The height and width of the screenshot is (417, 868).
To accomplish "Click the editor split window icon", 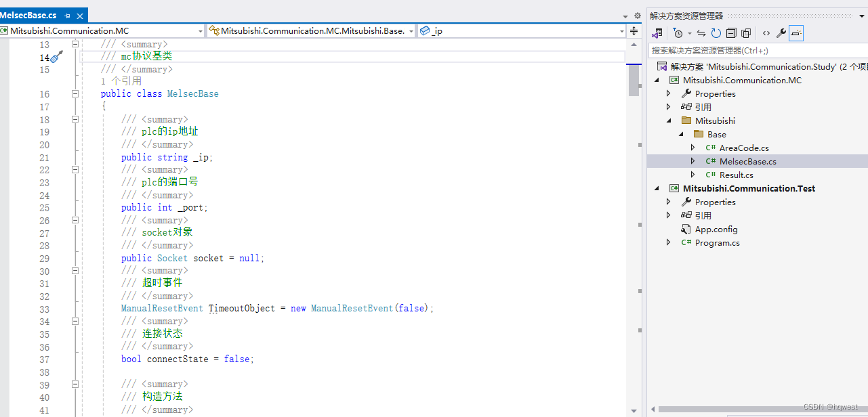I will 634,30.
